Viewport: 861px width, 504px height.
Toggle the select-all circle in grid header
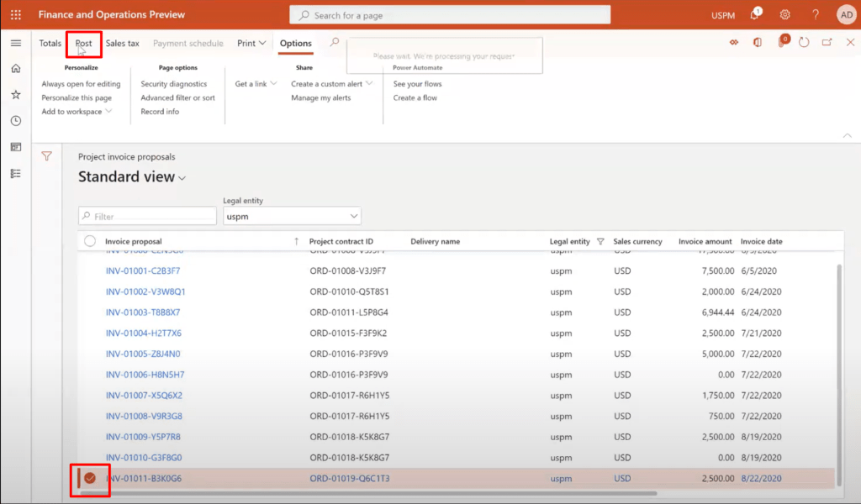tap(90, 241)
